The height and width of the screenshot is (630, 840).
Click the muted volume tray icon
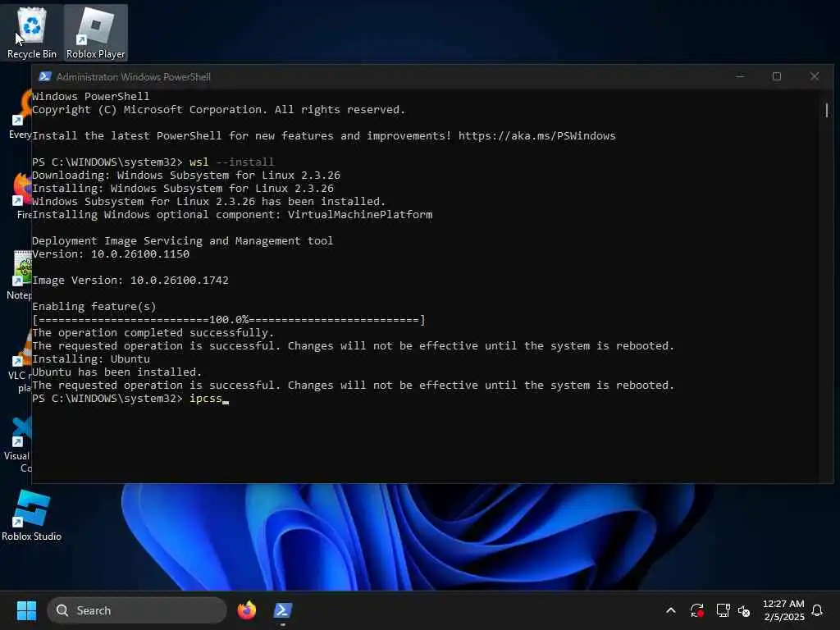[744, 610]
